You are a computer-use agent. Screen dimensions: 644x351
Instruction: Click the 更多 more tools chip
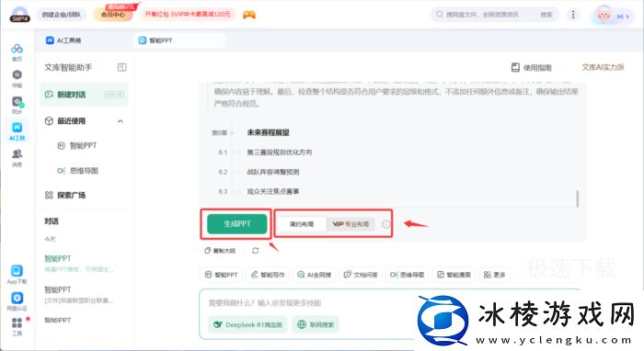(x=495, y=275)
